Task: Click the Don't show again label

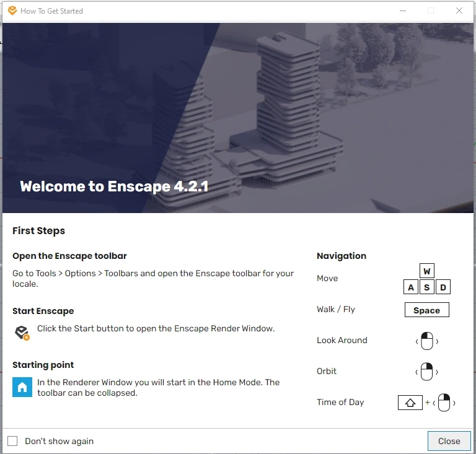Action: 59,441
